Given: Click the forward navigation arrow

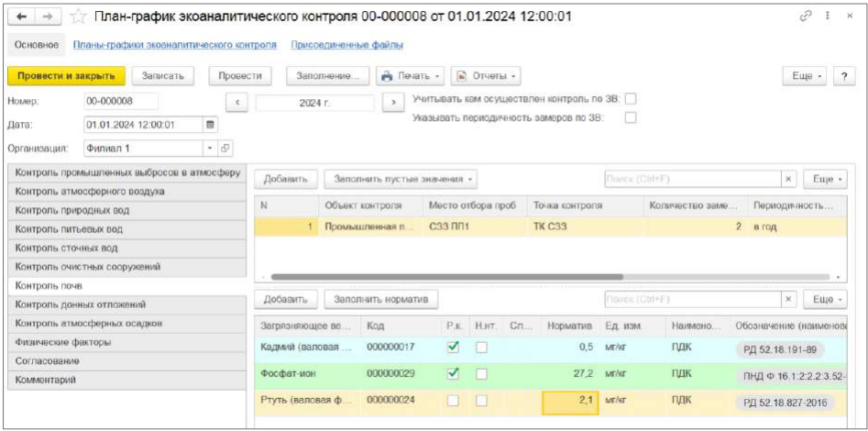Looking at the screenshot, I should 46,17.
